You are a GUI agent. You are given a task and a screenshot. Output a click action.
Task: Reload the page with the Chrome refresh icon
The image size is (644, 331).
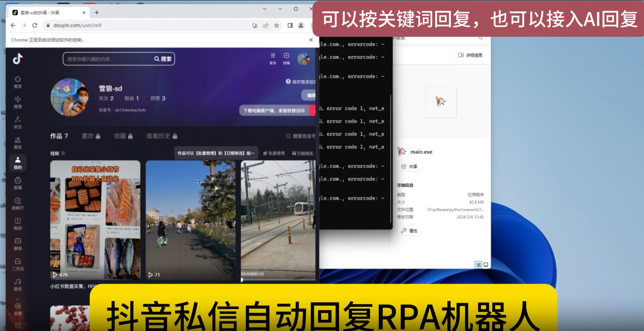35,25
